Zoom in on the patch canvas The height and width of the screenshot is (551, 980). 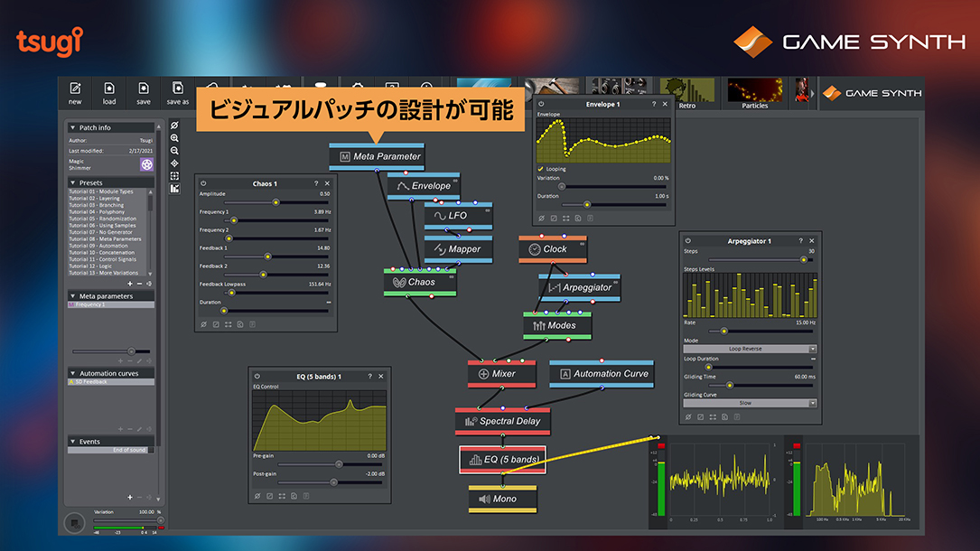[174, 138]
